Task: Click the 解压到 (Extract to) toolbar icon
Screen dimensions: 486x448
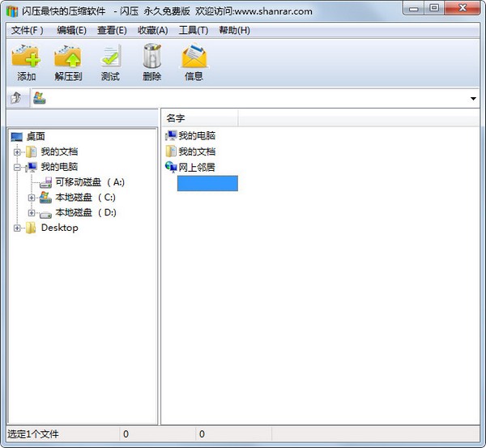Action: pos(68,56)
